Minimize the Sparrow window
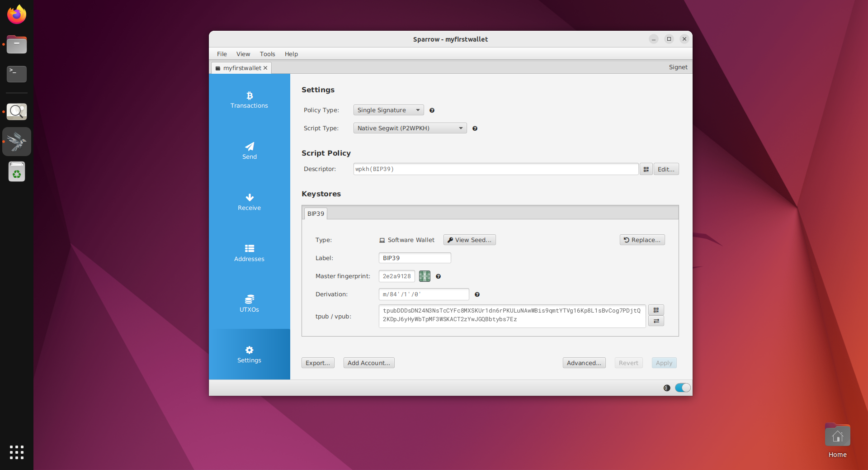 point(654,39)
